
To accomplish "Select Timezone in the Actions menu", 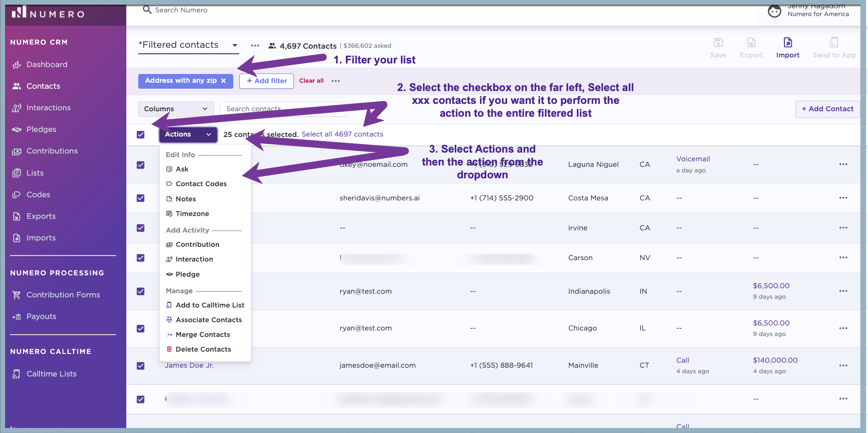I will (192, 214).
